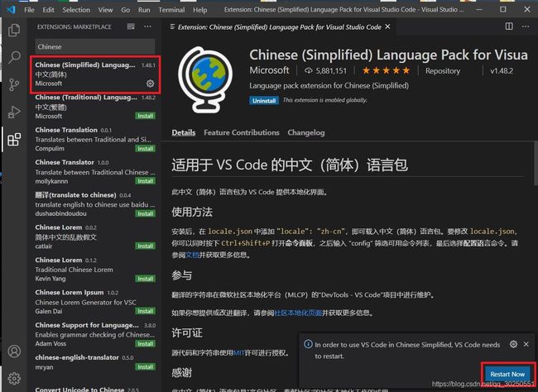Screen dimensions: 538x392
Task: Open the Explorer view in activity bar
Action: 14,30
